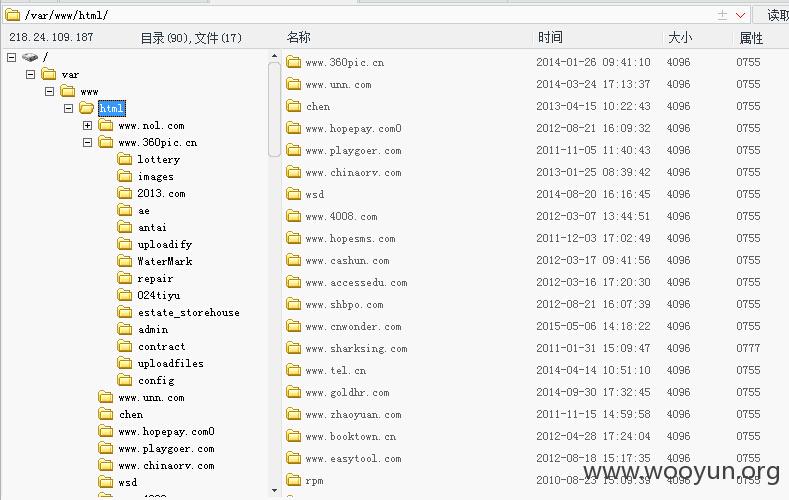Select 024tiyu folder in tree
Image resolution: width=789 pixels, height=500 pixels.
(x=159, y=295)
